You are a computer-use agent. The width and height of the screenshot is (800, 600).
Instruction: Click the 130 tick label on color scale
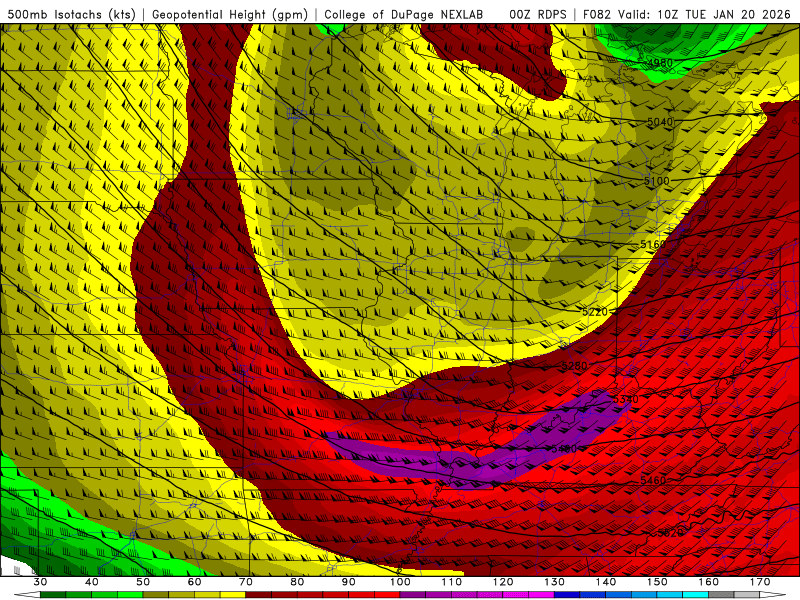tap(555, 582)
